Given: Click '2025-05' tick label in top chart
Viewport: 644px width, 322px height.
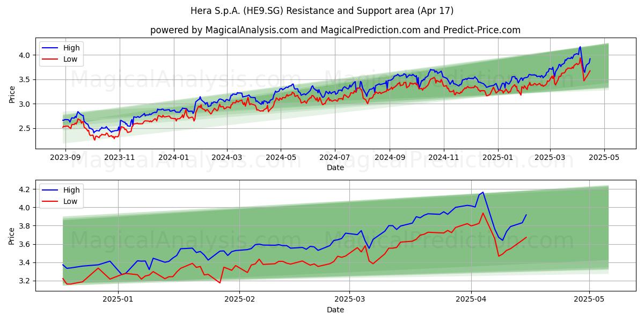Looking at the screenshot, I should (x=604, y=158).
